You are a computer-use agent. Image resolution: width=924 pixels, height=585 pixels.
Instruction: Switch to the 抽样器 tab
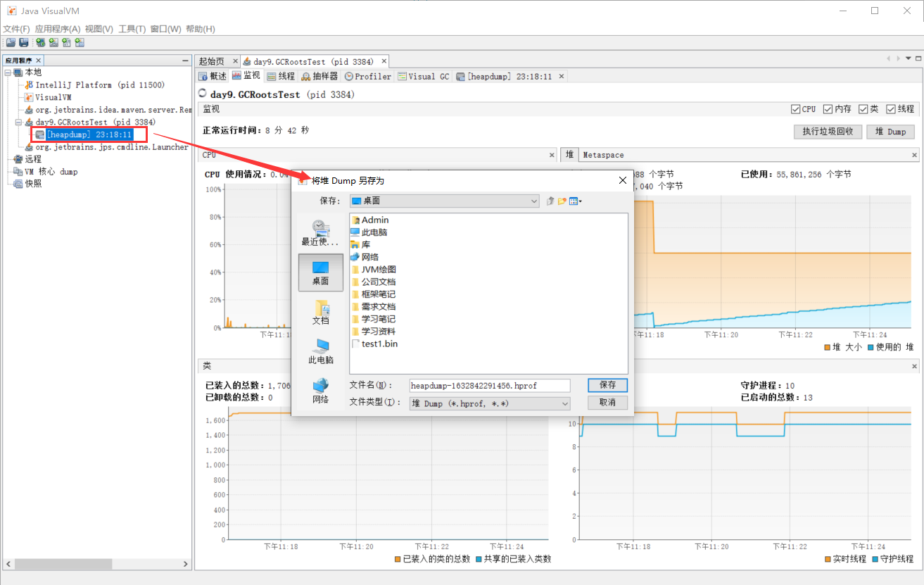pos(320,76)
